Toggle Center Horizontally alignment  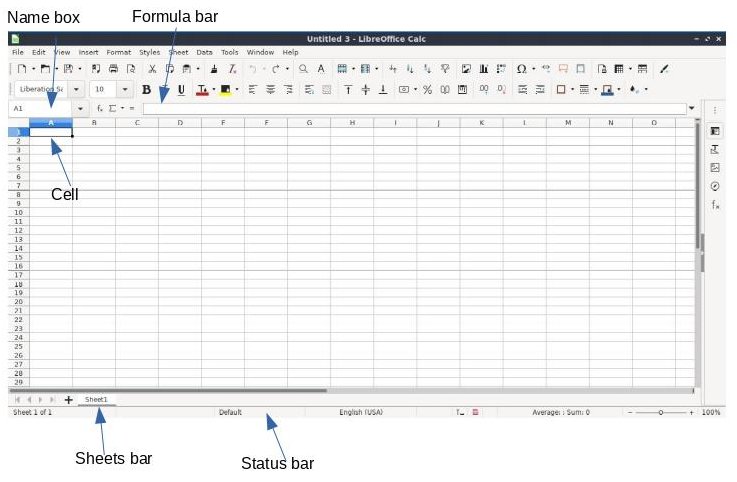tap(270, 89)
